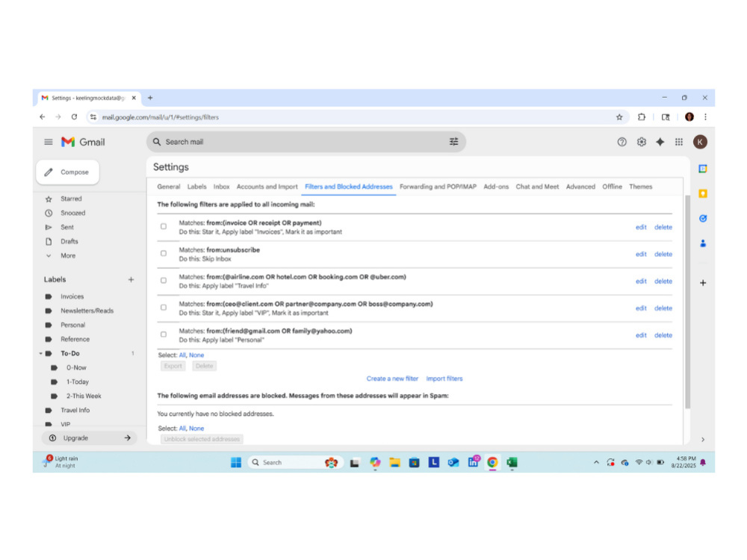Viewport: 747px width, 560px height.
Task: Click the Chrome address bar URL
Action: 160,117
